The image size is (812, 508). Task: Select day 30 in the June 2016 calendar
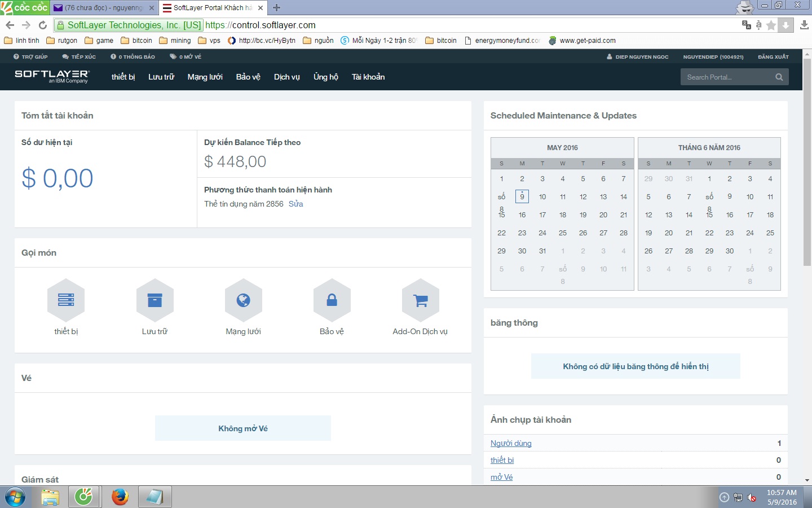click(730, 251)
